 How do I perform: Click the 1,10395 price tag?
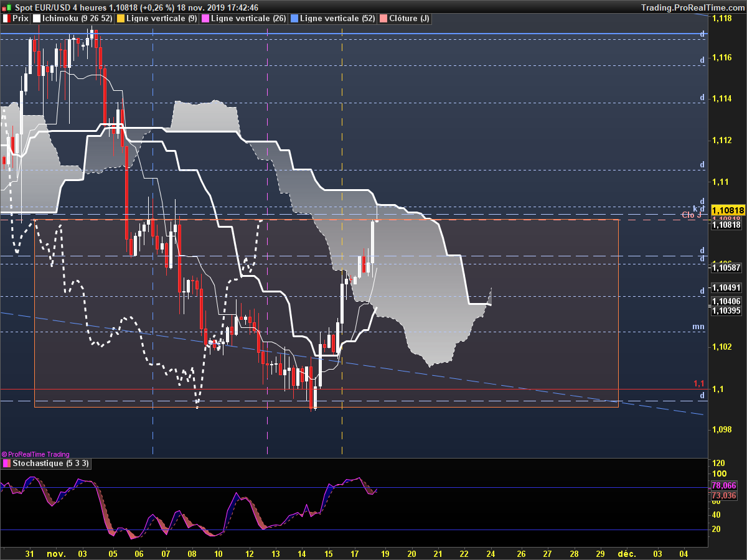click(726, 310)
